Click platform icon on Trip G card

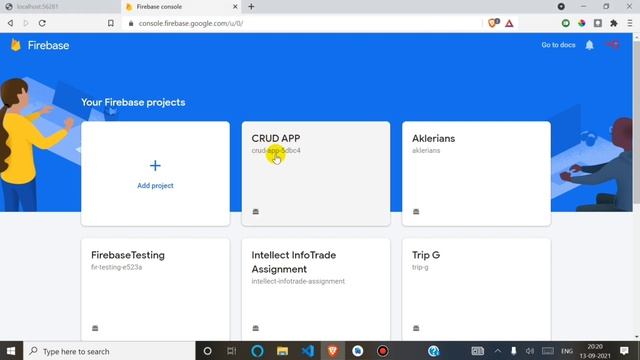(x=416, y=328)
